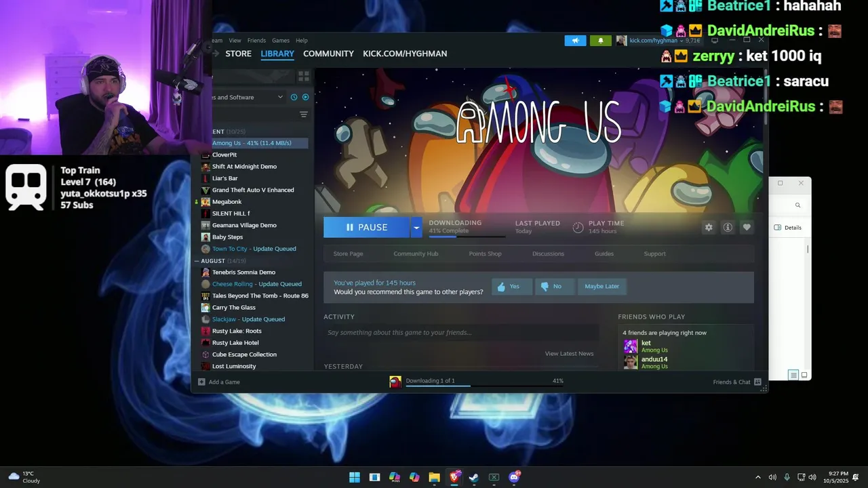This screenshot has height=488, width=868.
Task: Click the profile avatar beside kick.com/hyghman
Action: coord(621,41)
